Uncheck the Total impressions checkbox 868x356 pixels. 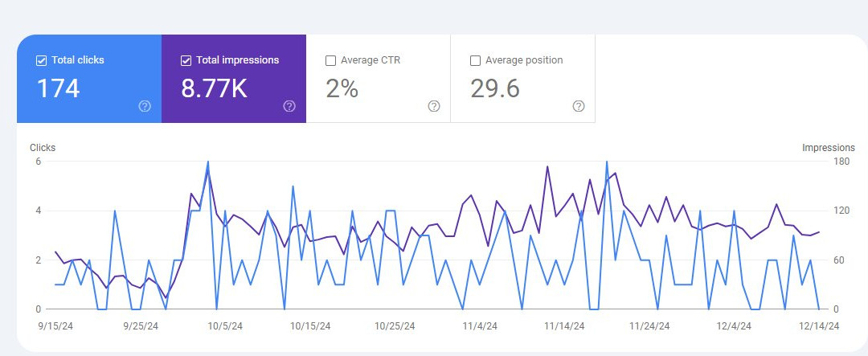click(x=186, y=60)
